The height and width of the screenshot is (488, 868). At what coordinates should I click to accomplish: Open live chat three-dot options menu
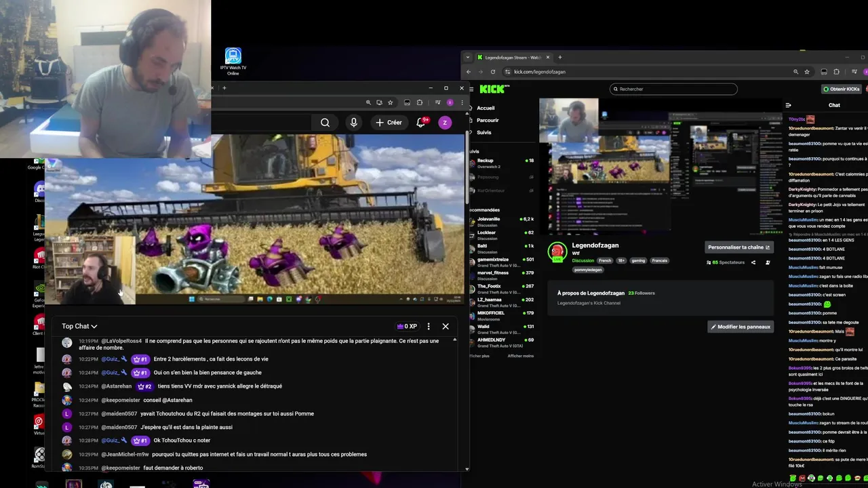pyautogui.click(x=428, y=326)
